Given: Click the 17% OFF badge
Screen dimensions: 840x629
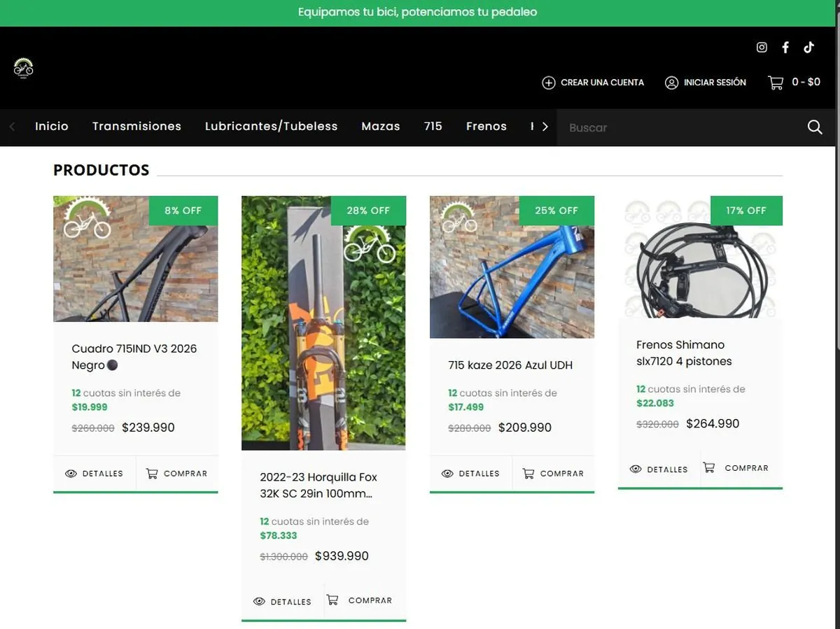Looking at the screenshot, I should pos(746,211).
